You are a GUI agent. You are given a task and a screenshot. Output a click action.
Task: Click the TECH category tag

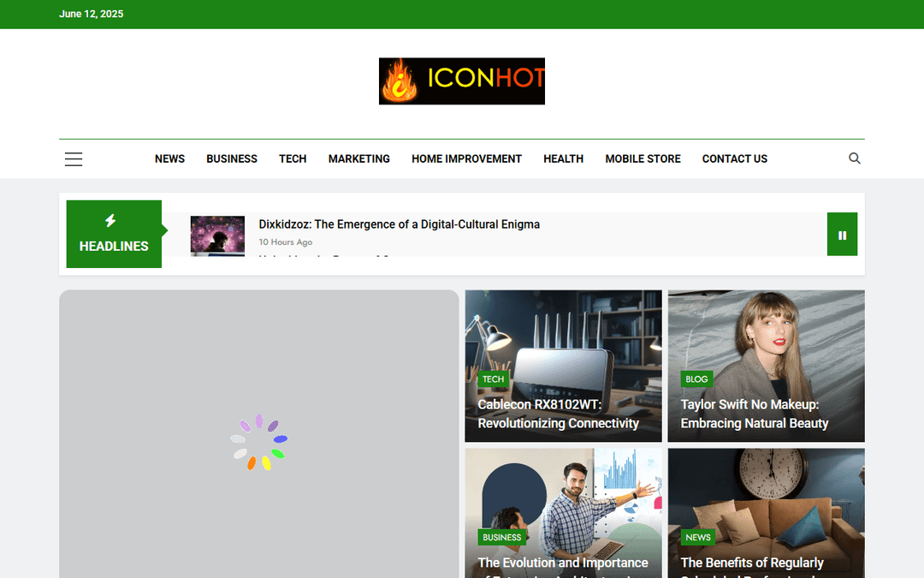(x=494, y=379)
